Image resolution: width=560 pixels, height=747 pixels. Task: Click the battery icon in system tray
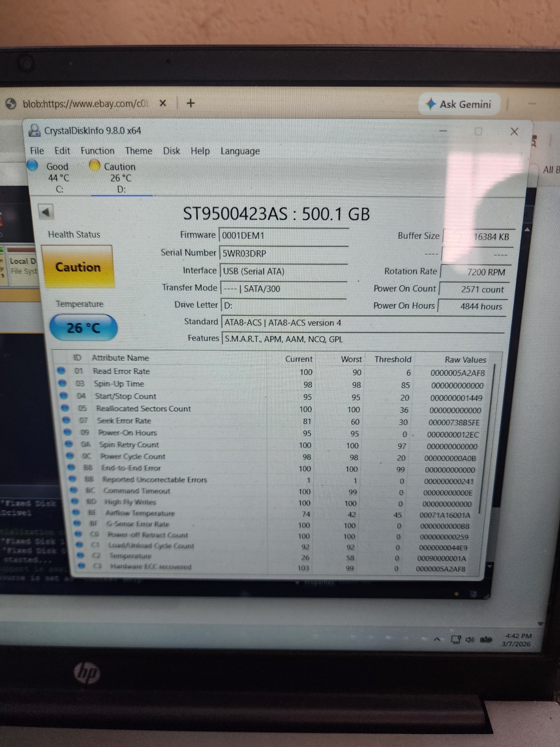pos(486,639)
